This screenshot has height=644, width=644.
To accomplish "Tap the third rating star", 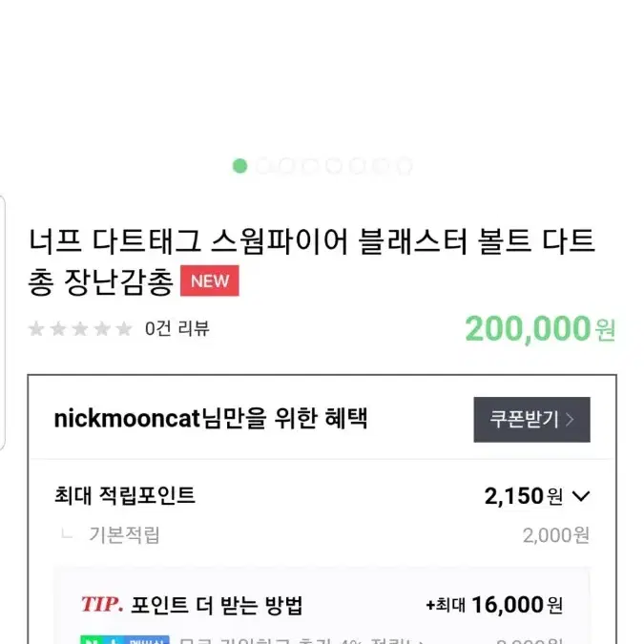I will 80,328.
